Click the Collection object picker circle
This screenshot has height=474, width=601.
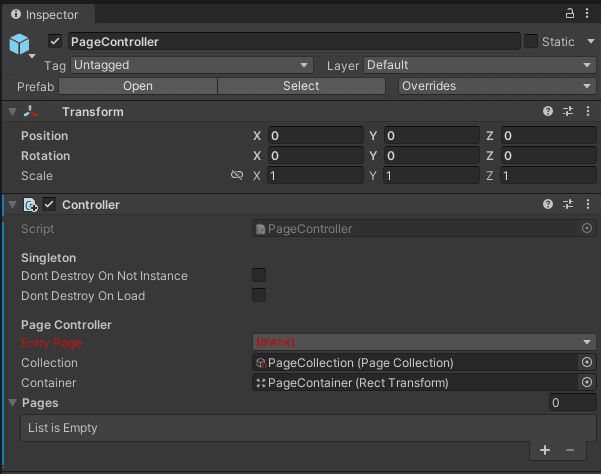coord(587,362)
